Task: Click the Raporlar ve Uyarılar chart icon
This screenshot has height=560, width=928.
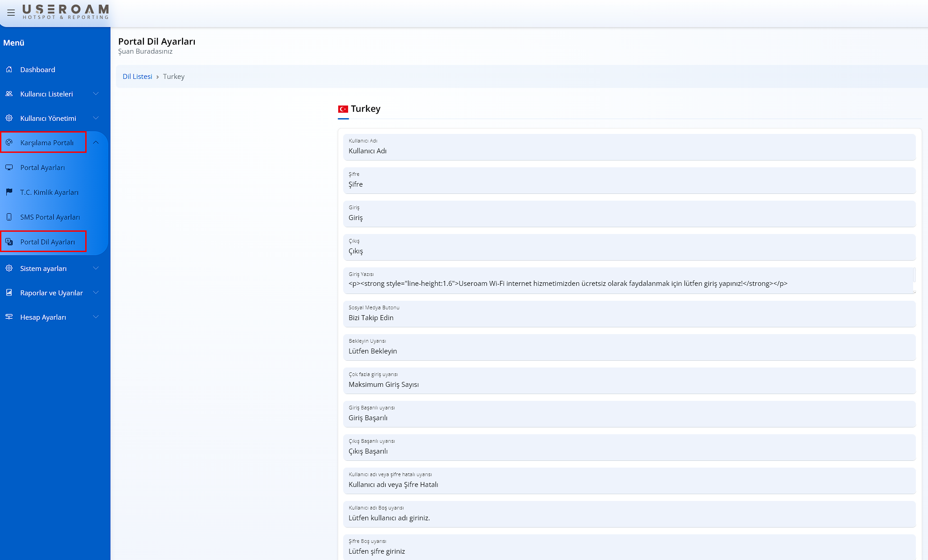Action: pos(9,293)
